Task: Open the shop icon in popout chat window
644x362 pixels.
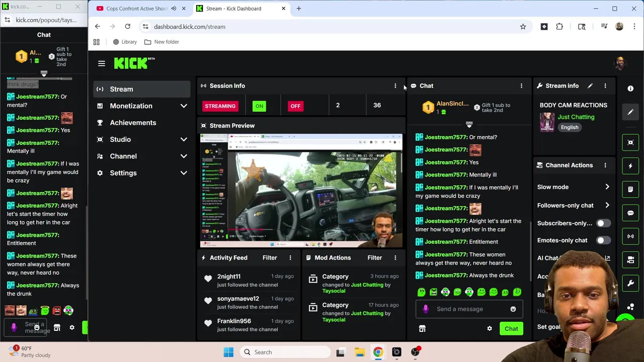Action: 57,328
